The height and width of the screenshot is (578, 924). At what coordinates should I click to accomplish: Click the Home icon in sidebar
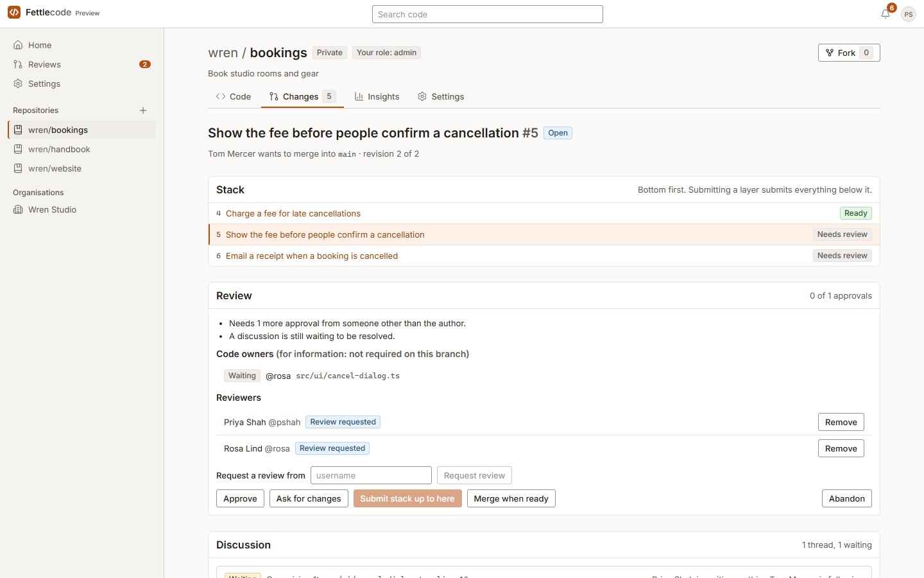pos(18,45)
